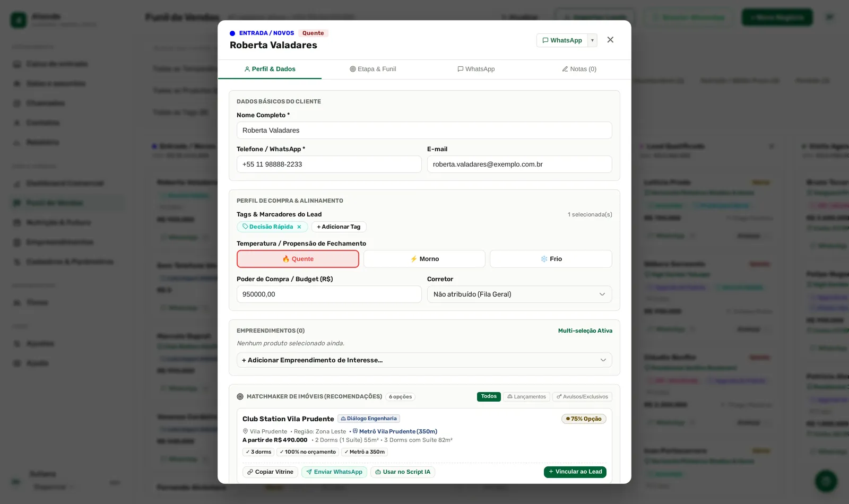Click the Metrô a 350m chip
Viewport: 849px width, 504px height.
point(365,453)
